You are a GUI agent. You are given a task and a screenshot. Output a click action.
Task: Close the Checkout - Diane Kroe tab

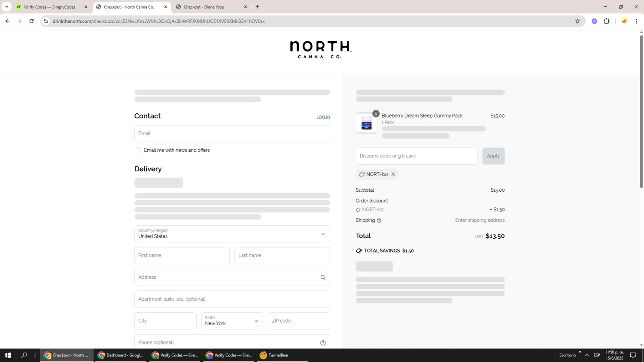(x=246, y=7)
